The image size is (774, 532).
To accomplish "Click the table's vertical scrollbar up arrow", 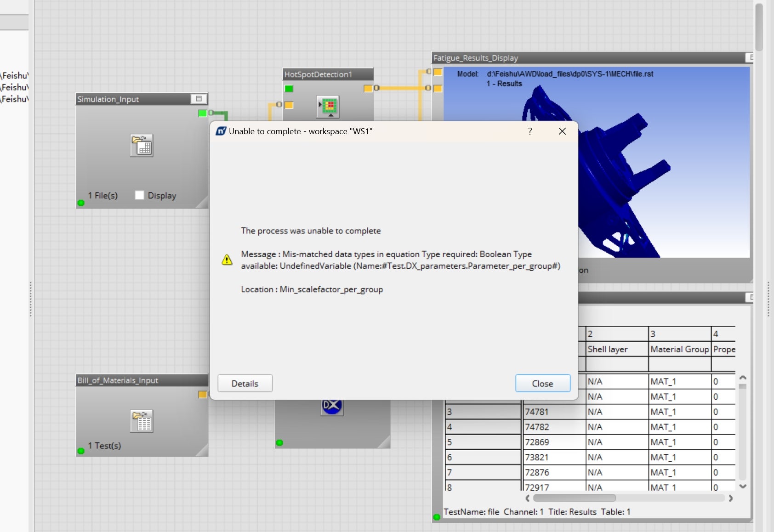I will (x=743, y=377).
